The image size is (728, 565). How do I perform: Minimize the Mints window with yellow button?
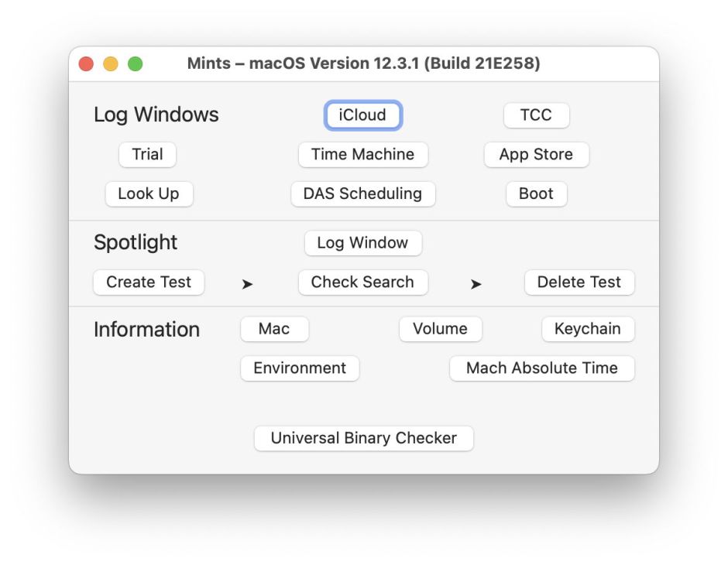click(111, 64)
